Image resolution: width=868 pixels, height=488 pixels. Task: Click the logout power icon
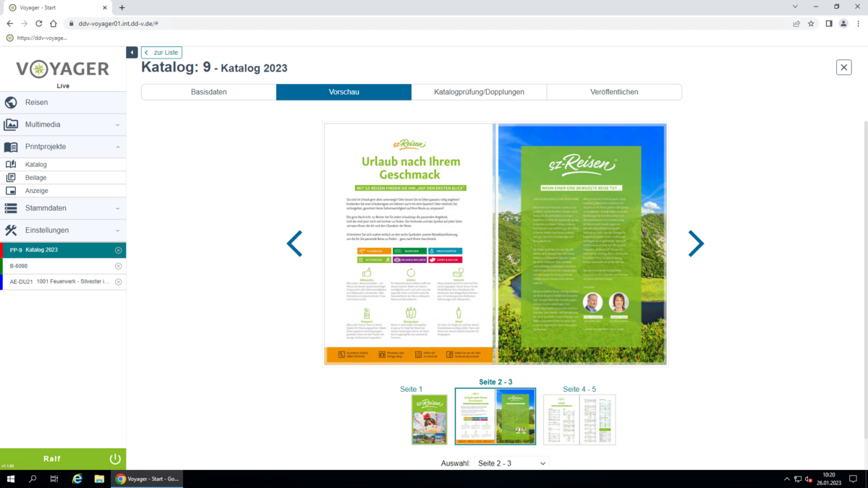(114, 459)
